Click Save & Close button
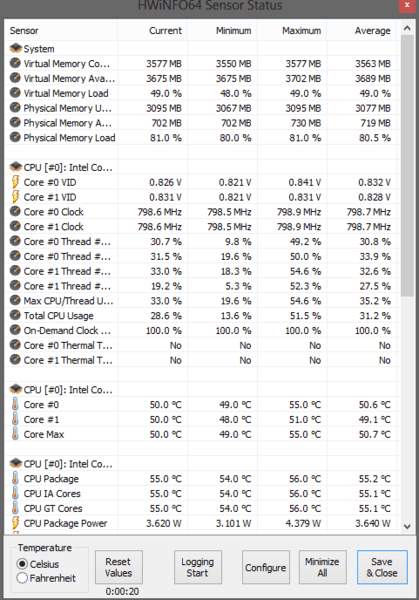 click(x=382, y=567)
